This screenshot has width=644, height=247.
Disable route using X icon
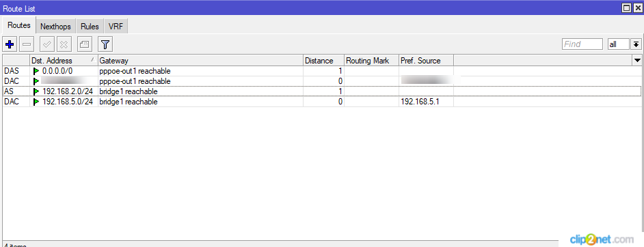pos(64,44)
